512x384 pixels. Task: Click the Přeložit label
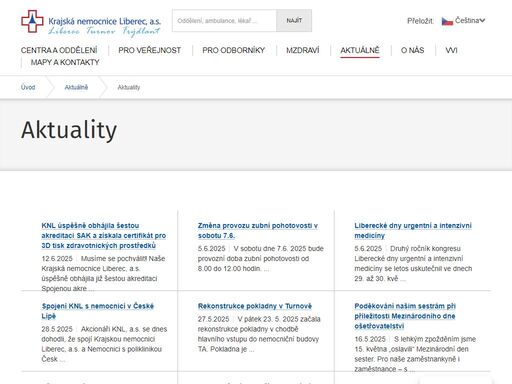point(420,21)
